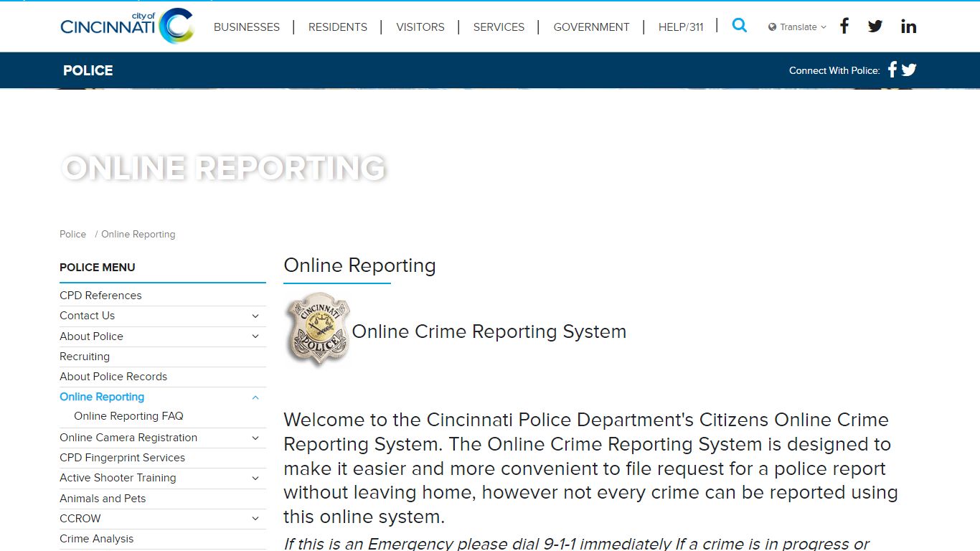
Task: Click the Cincinnati Police badge image
Action: (x=318, y=329)
